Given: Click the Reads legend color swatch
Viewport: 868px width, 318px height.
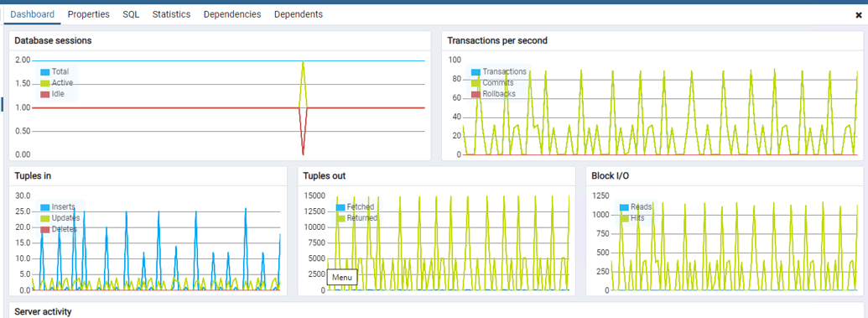Looking at the screenshot, I should click(625, 207).
